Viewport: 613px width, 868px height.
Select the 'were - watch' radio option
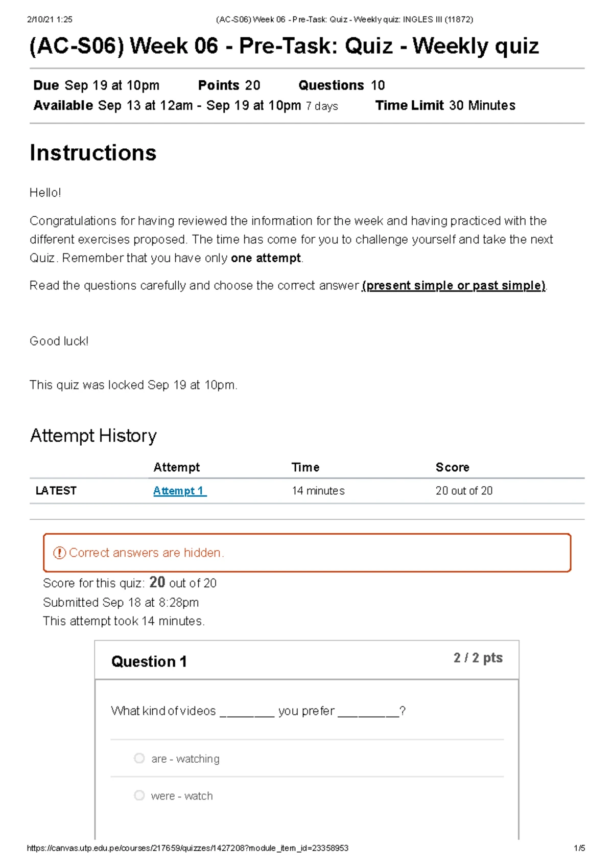[139, 795]
